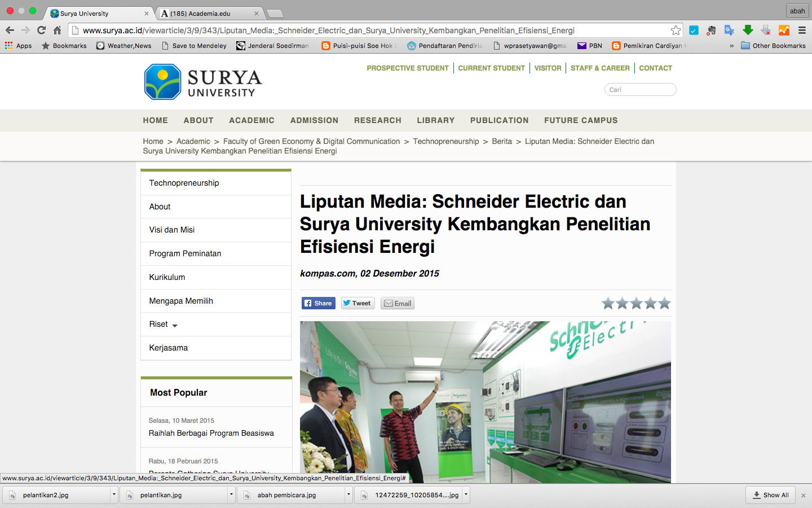This screenshot has height=508, width=812.
Task: Open the PROSPECTIVE STUDENT link
Action: [x=407, y=68]
